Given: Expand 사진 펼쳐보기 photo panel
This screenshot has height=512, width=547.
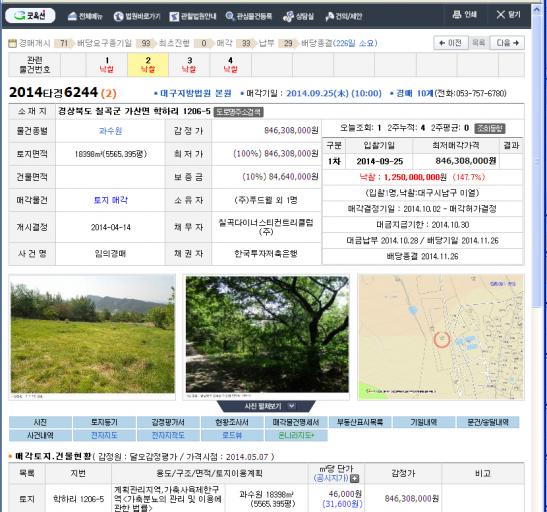Looking at the screenshot, I should (266, 406).
